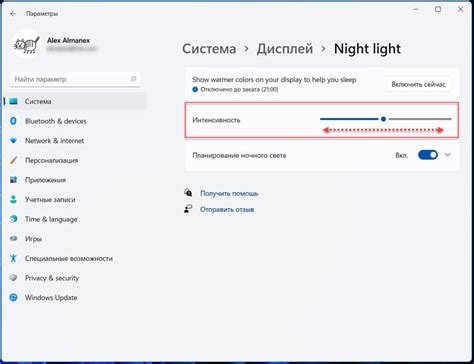
Task: Open Time & language settings
Action: [75, 219]
